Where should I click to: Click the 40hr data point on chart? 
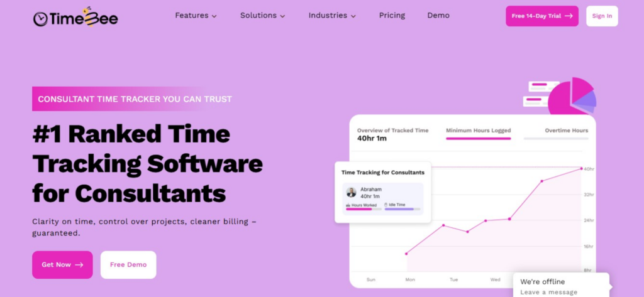click(581, 168)
